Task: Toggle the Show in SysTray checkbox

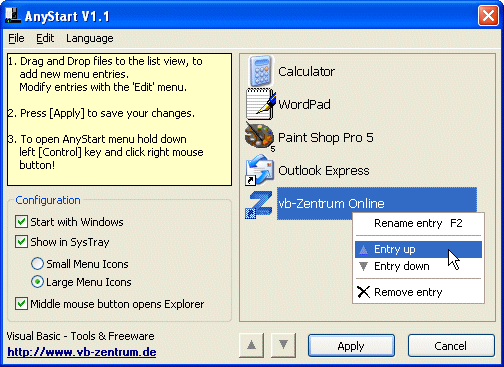Action: point(21,242)
